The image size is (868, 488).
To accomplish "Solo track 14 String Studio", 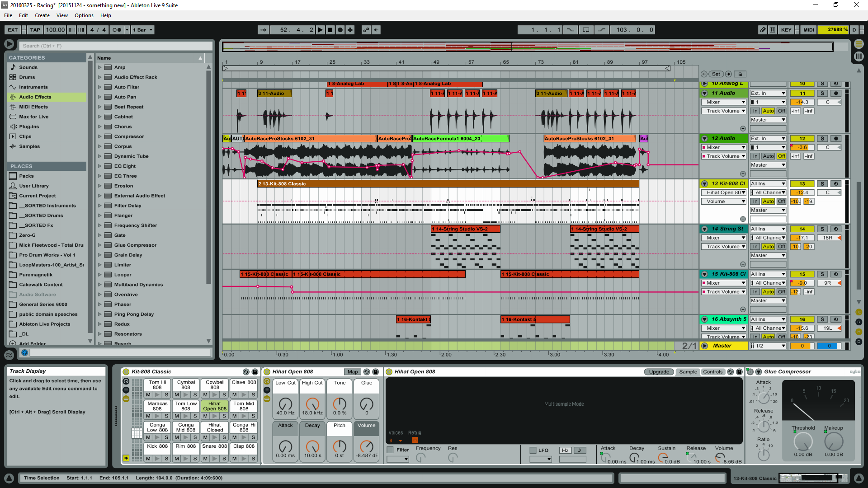I will click(x=822, y=229).
